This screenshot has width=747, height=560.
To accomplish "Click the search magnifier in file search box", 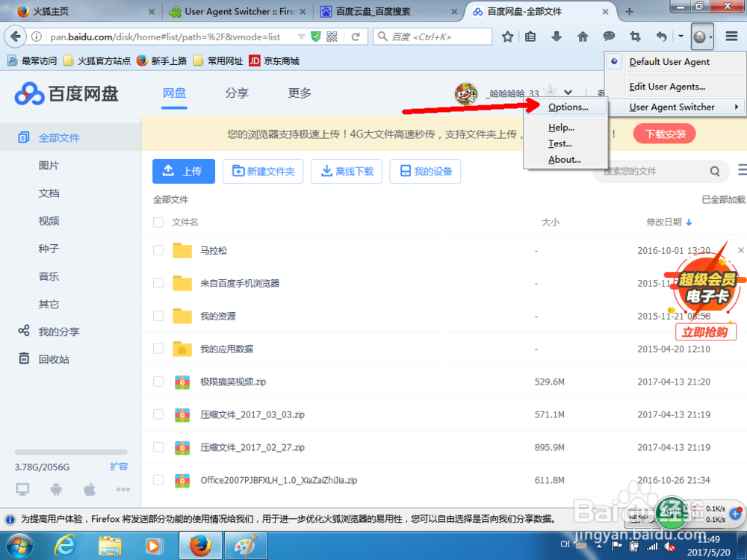I will coord(715,171).
